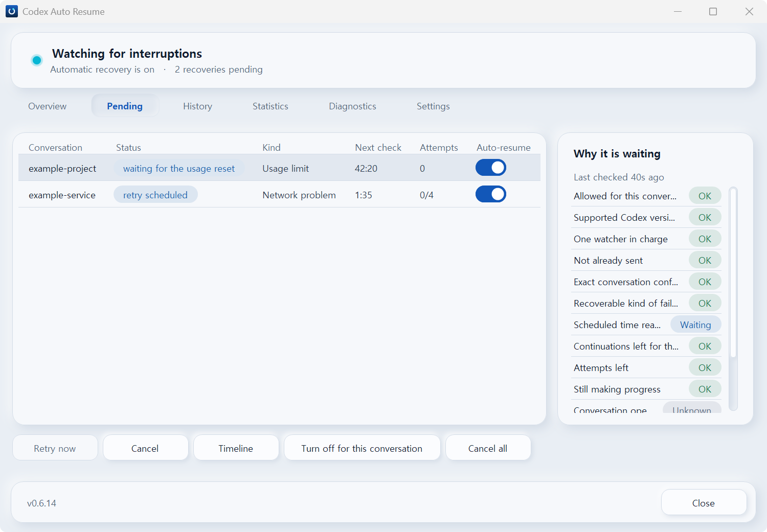Click the checks list scrollbar
767x532 pixels.
(733, 273)
